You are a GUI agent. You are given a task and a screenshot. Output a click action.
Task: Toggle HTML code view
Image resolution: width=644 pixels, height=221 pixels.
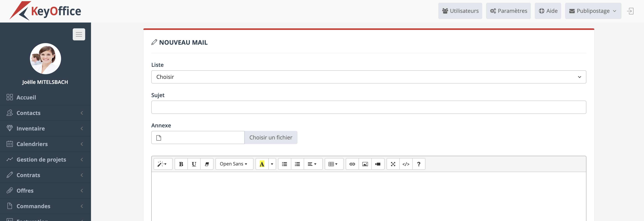coord(406,164)
